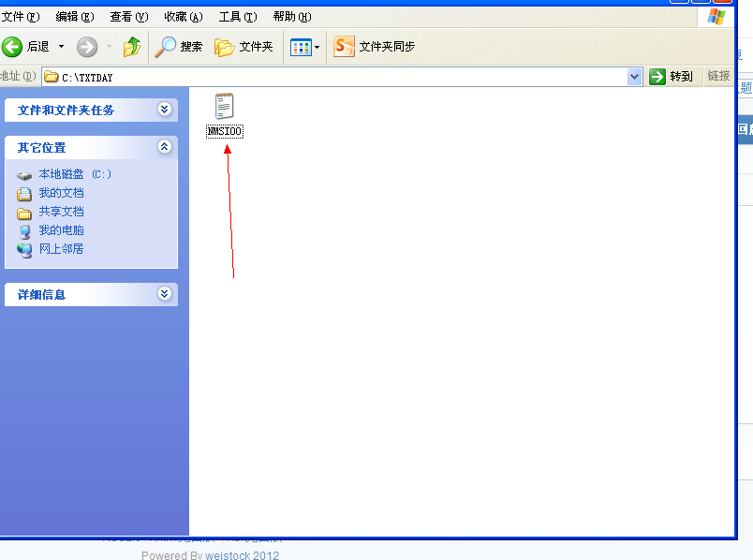
Task: Open the Favorites (收藏) menu
Action: coord(184,17)
